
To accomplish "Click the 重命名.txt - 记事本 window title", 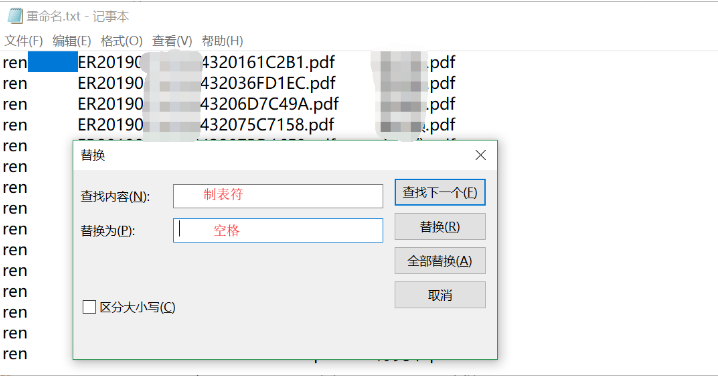I will tap(77, 16).
